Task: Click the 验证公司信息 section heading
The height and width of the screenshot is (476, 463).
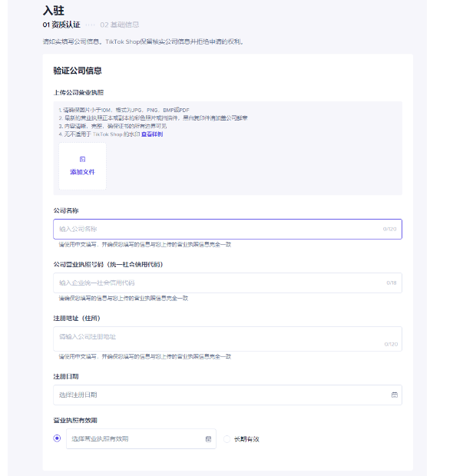Action: click(x=78, y=71)
